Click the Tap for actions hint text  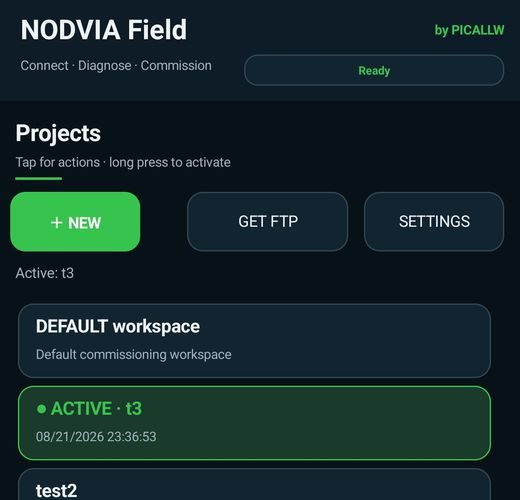123,162
